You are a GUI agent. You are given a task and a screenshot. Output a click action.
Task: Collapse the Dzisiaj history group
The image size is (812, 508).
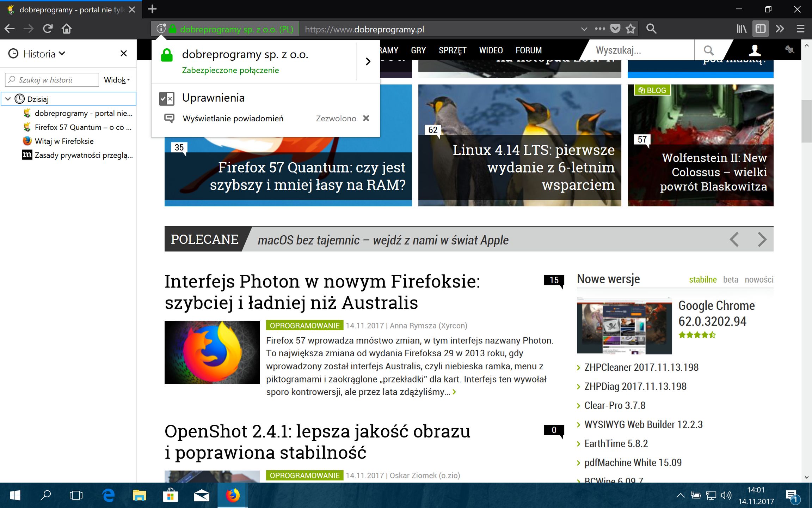click(8, 99)
